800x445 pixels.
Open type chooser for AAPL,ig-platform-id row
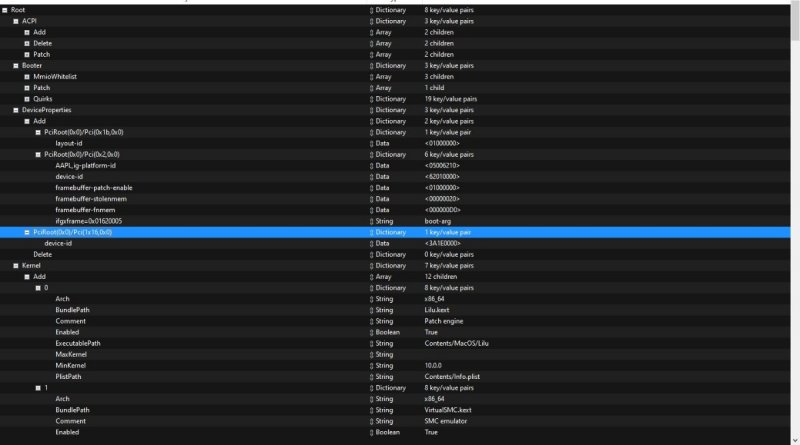[371, 166]
